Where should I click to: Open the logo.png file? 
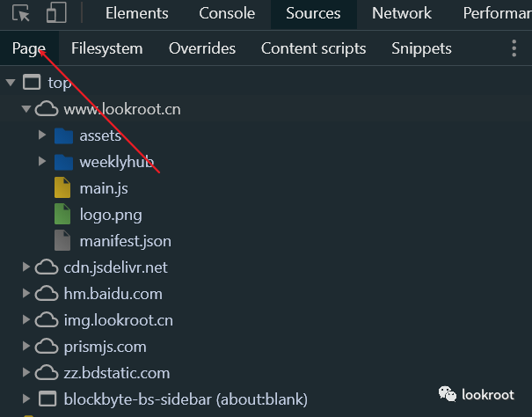(111, 216)
